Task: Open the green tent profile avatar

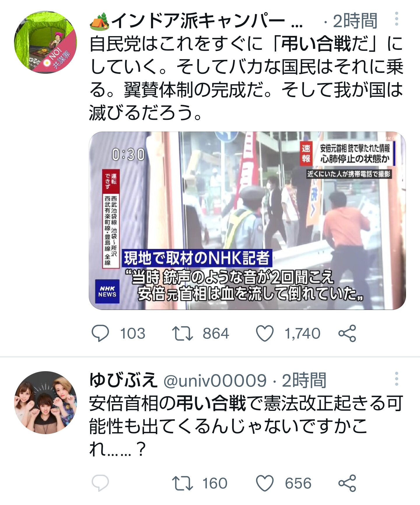Action: tap(45, 42)
